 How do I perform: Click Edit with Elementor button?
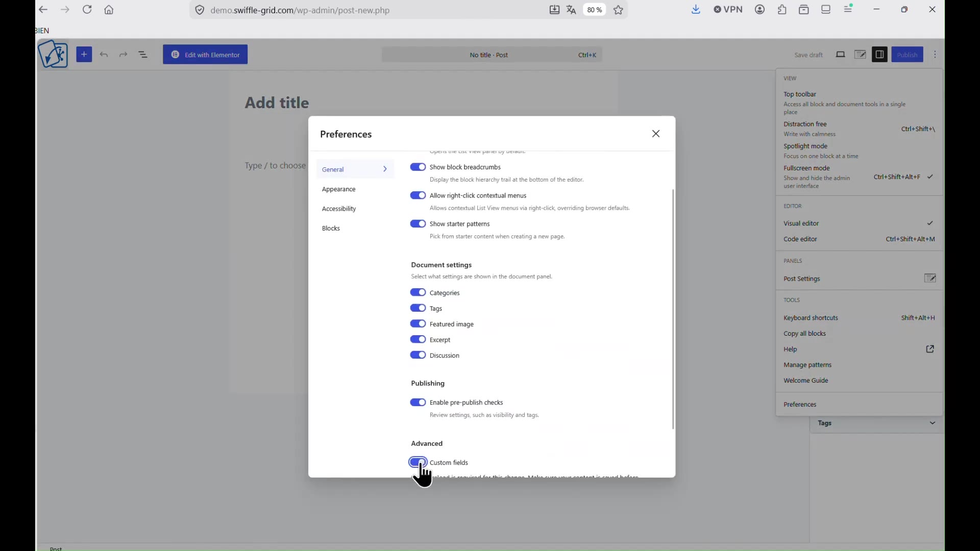(x=205, y=55)
